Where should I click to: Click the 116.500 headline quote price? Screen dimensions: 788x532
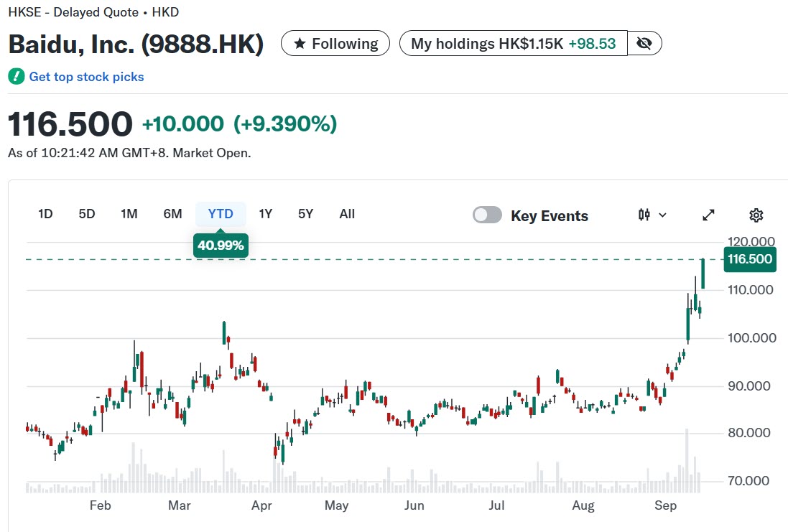[x=70, y=124]
